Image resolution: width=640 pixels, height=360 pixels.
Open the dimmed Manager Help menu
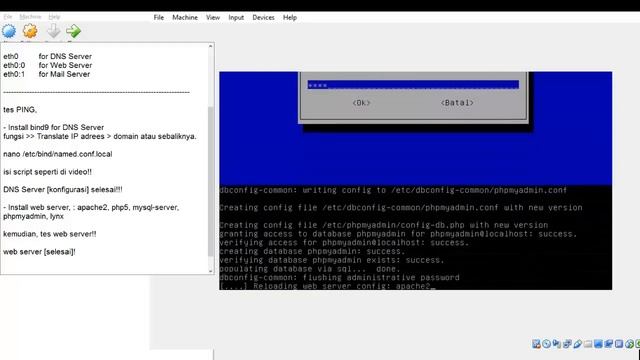coord(54,17)
